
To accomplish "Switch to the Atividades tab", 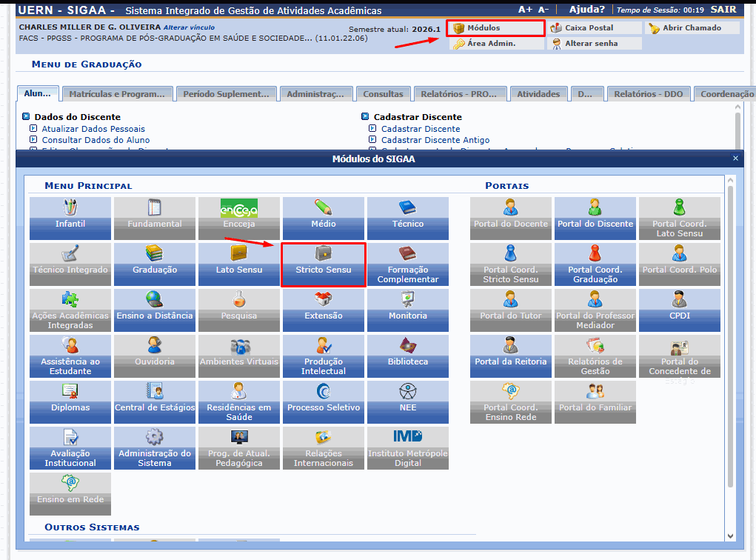I will (538, 94).
